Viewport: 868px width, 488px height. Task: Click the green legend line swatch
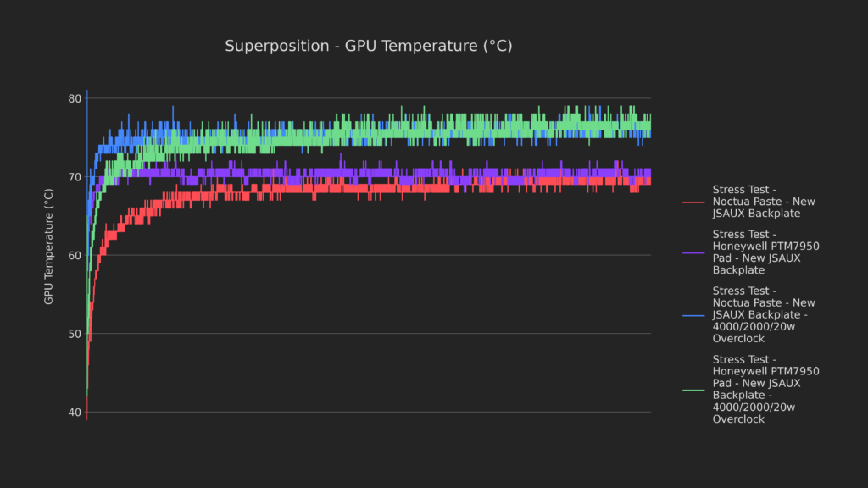pos(693,389)
